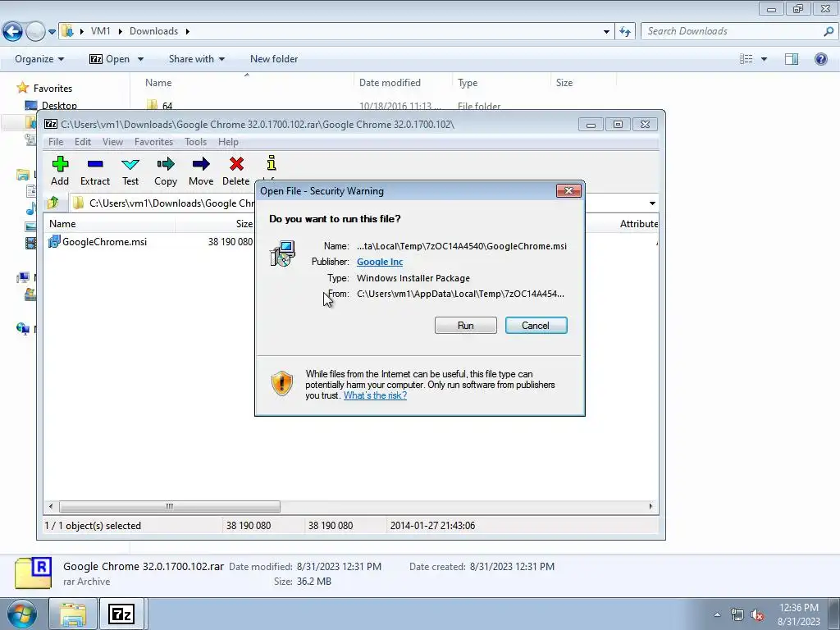This screenshot has width=840, height=630.
Task: Click New folder in Explorer toolbar
Action: pos(274,59)
